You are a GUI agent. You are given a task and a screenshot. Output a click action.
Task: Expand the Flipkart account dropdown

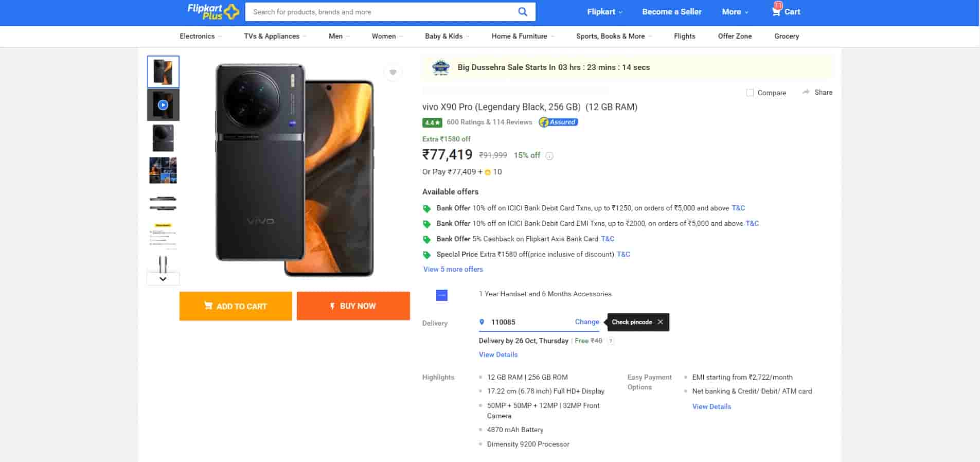(605, 12)
